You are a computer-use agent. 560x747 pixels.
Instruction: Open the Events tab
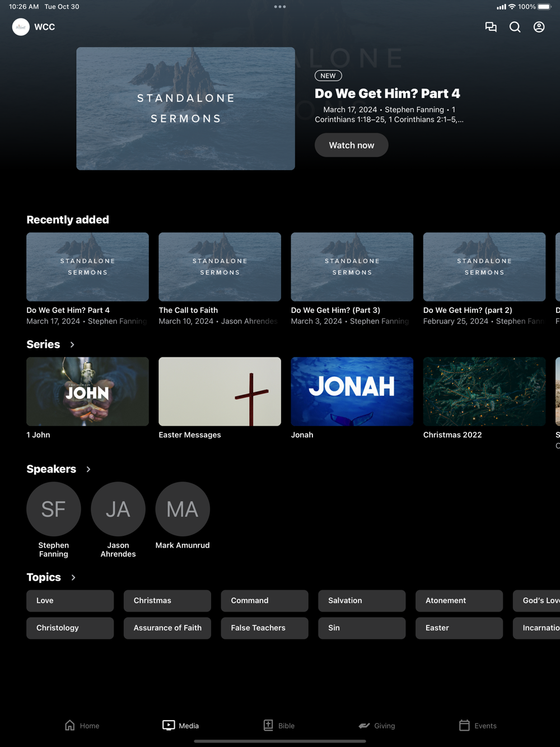tap(478, 725)
